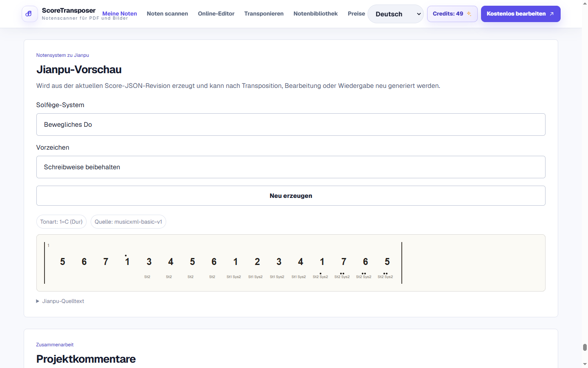The height and width of the screenshot is (368, 588).
Task: Click the Credits: 49 button
Action: point(452,14)
